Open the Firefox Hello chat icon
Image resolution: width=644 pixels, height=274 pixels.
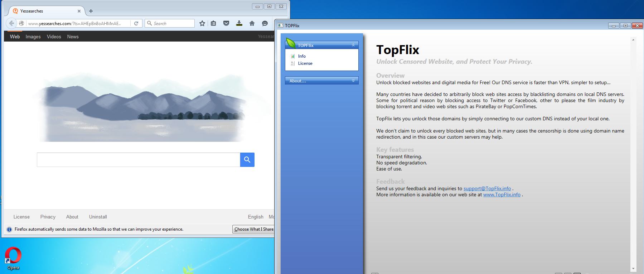(265, 23)
